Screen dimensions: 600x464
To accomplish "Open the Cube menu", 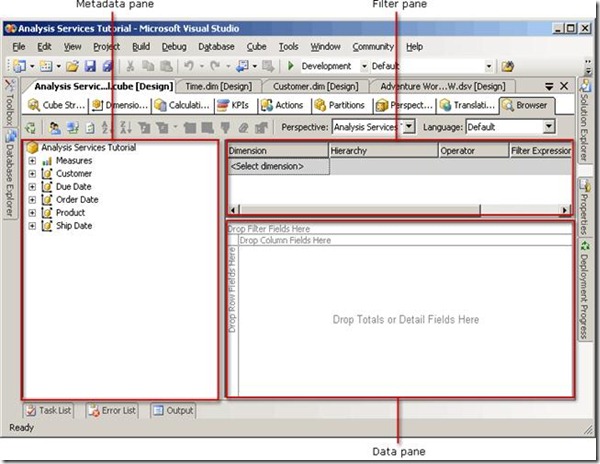I will (x=256, y=46).
